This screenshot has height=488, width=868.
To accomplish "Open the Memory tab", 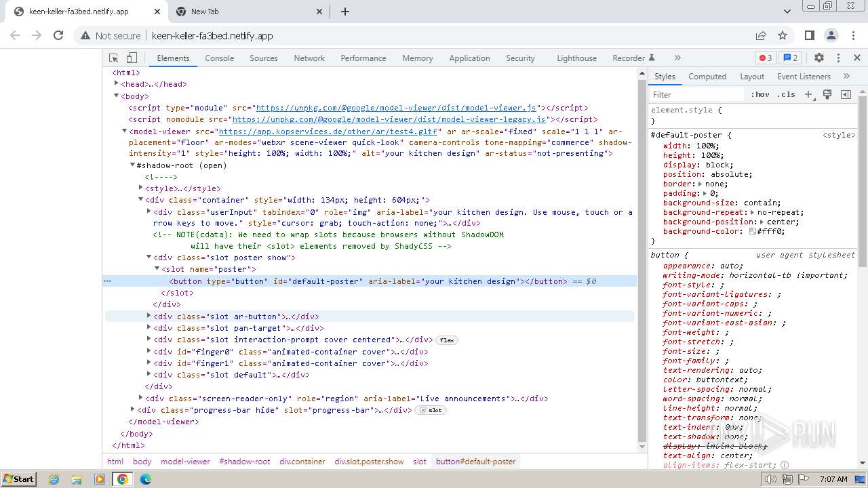I will click(x=418, y=58).
